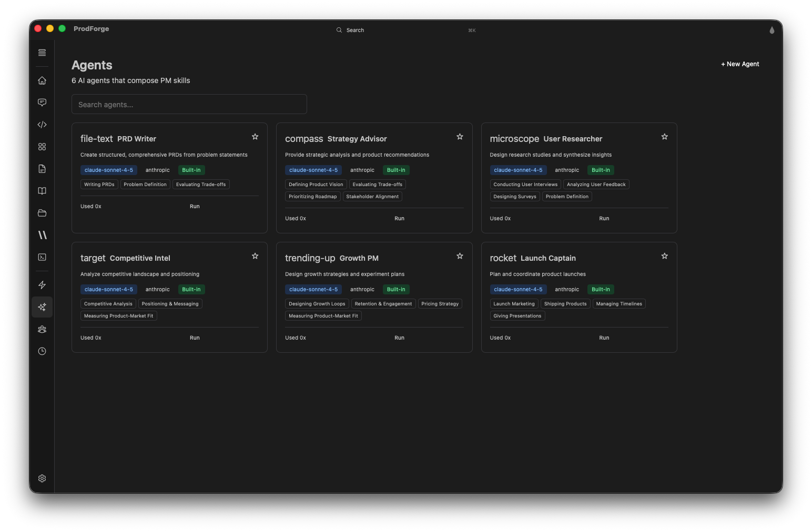
Task: Open the apps grid icon in sidebar
Action: tap(42, 147)
